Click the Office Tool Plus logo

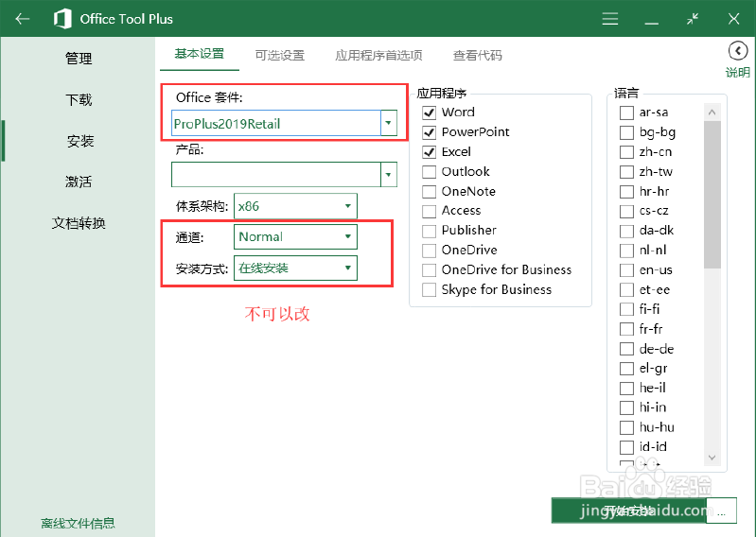click(x=62, y=19)
